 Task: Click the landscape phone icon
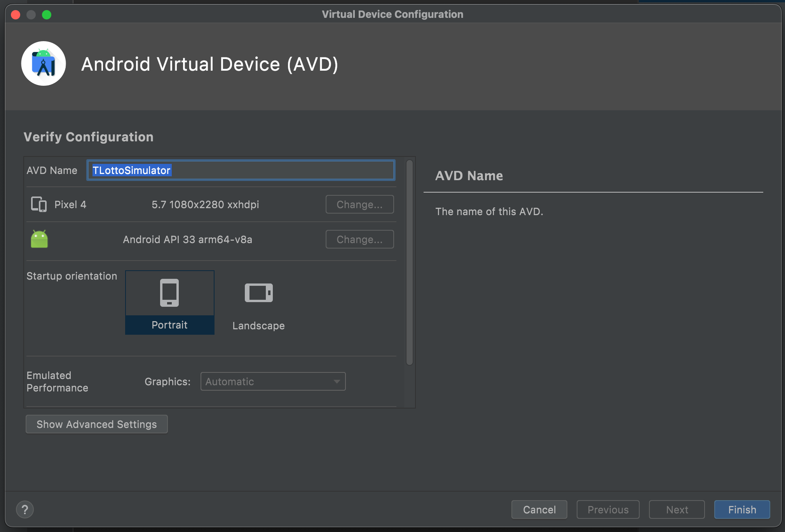coord(258,293)
